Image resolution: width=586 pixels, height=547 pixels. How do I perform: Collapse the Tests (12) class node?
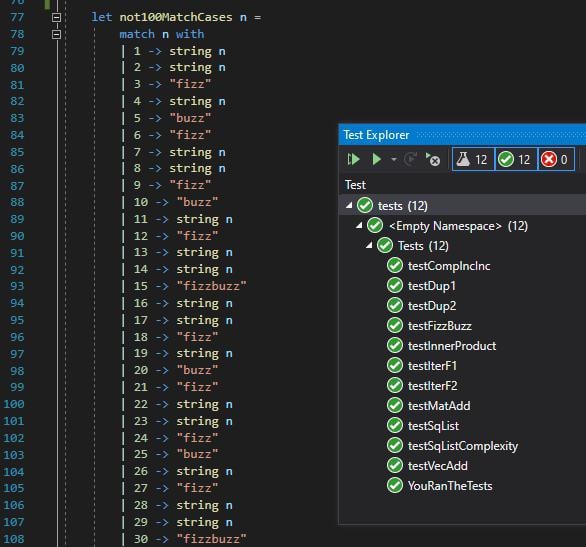pos(369,245)
